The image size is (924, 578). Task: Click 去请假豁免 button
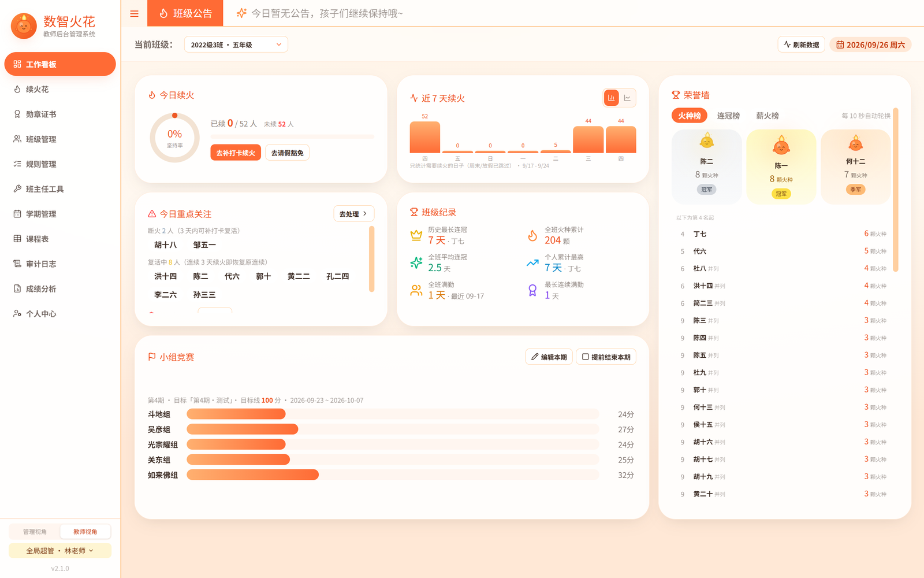point(287,153)
